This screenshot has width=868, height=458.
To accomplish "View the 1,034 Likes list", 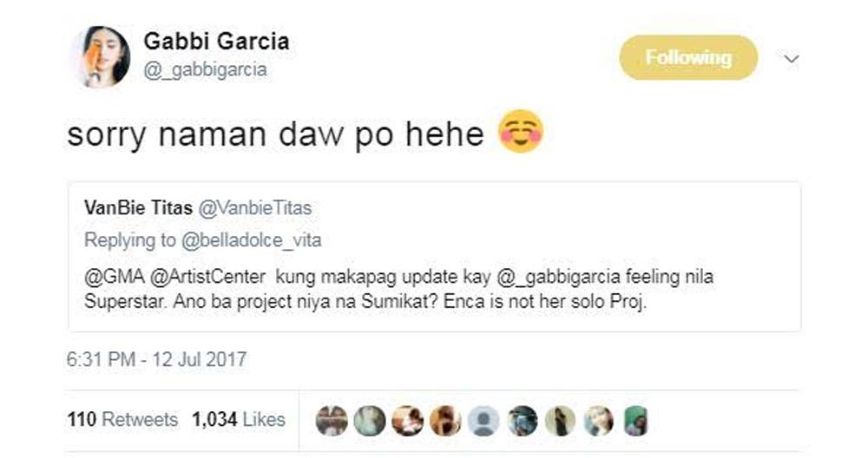I will (239, 419).
